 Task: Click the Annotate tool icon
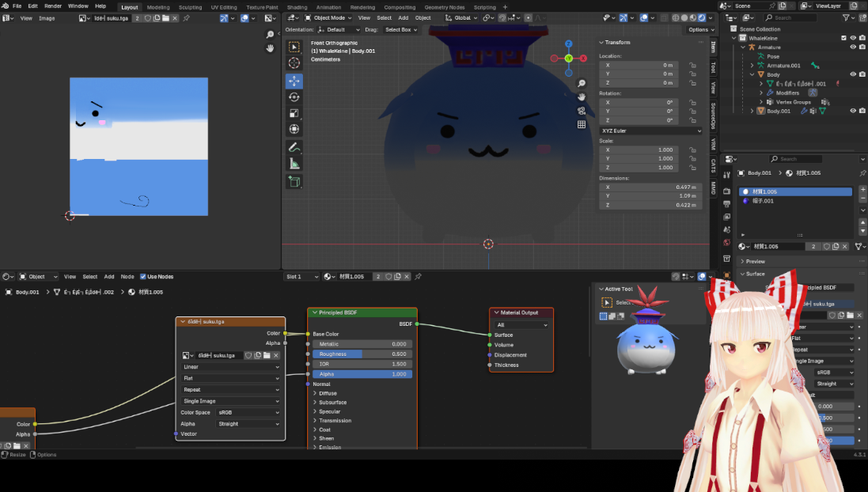[294, 147]
